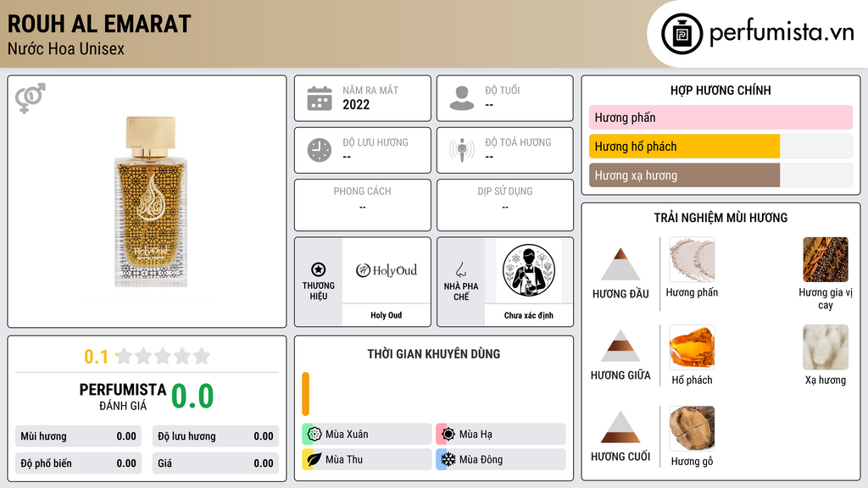Select the Mùa Đông season chip
Image resolution: width=868 pixels, height=488 pixels.
tap(501, 459)
